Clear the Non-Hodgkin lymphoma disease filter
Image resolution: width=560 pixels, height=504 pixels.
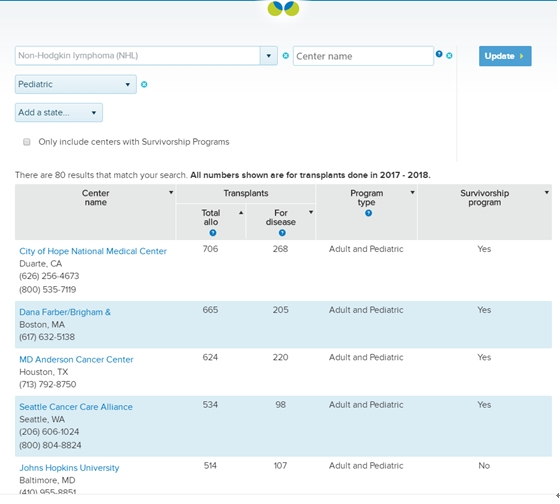tap(285, 55)
